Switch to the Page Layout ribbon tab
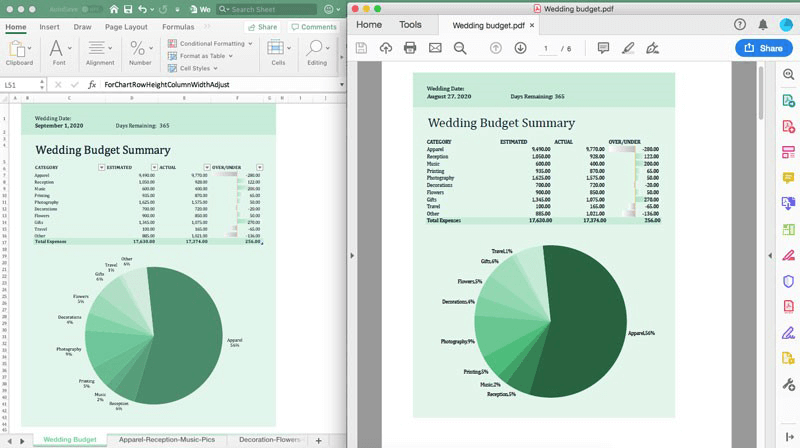Viewport: 800px width, 448px height. click(126, 27)
